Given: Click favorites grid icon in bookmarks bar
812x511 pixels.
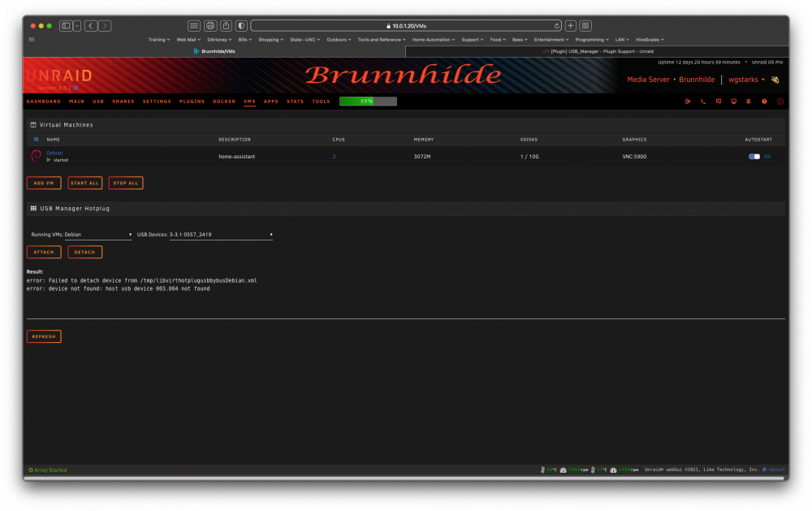Looking at the screenshot, I should pyautogui.click(x=32, y=39).
